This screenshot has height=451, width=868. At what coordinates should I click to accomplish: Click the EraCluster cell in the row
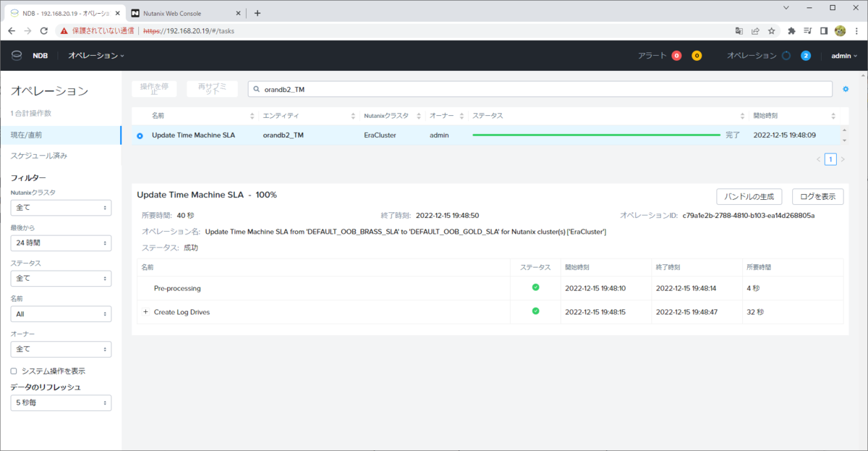(380, 135)
